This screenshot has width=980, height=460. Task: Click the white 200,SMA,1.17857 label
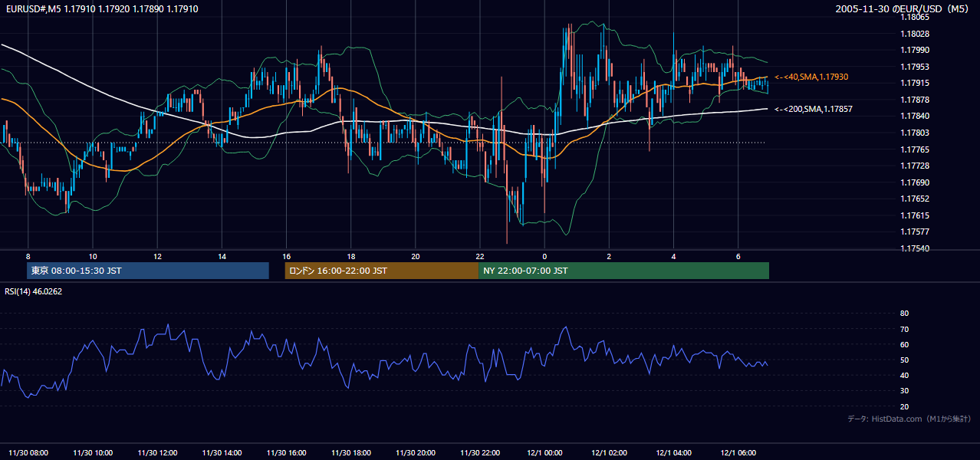pyautogui.click(x=814, y=109)
